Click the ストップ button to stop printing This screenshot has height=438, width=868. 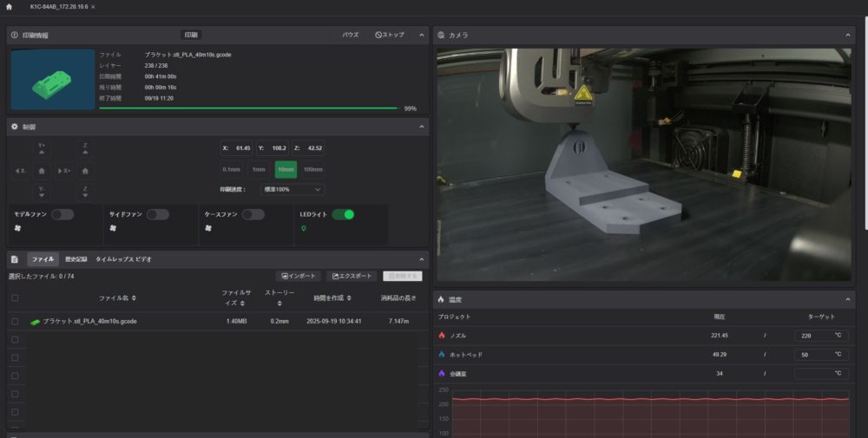tap(390, 35)
